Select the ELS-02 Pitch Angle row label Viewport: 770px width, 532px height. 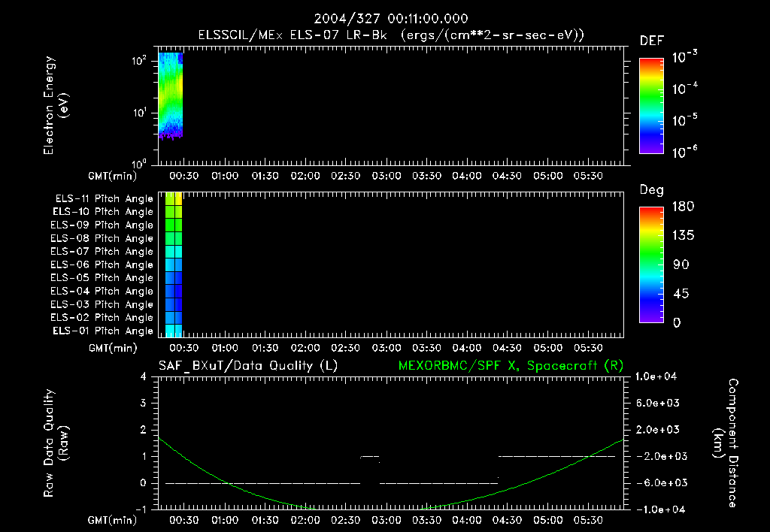(x=102, y=318)
